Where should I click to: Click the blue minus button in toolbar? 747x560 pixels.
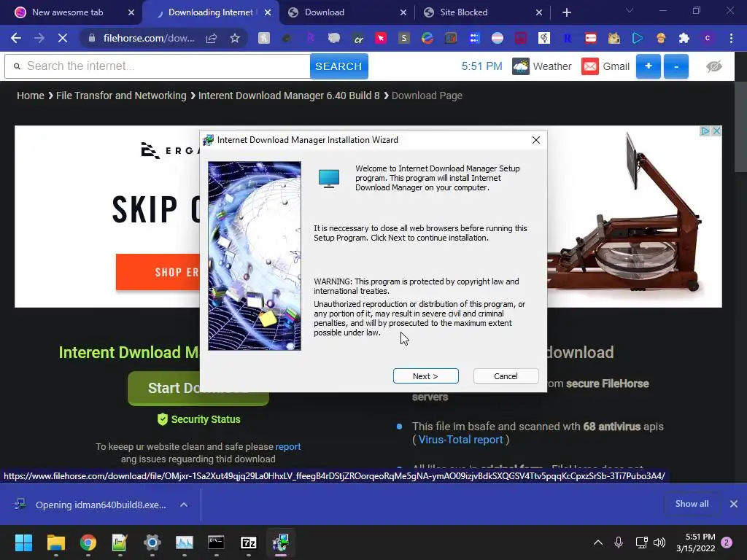tap(676, 66)
